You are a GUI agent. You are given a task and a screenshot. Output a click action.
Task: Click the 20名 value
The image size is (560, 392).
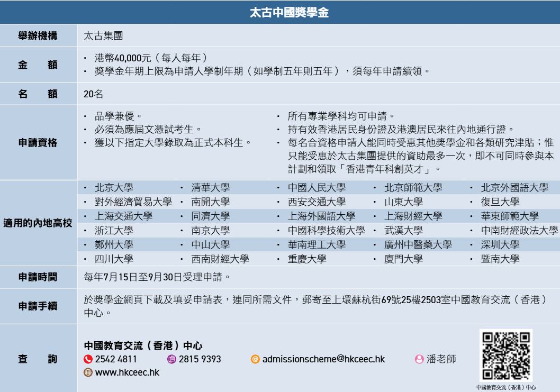tap(94, 94)
